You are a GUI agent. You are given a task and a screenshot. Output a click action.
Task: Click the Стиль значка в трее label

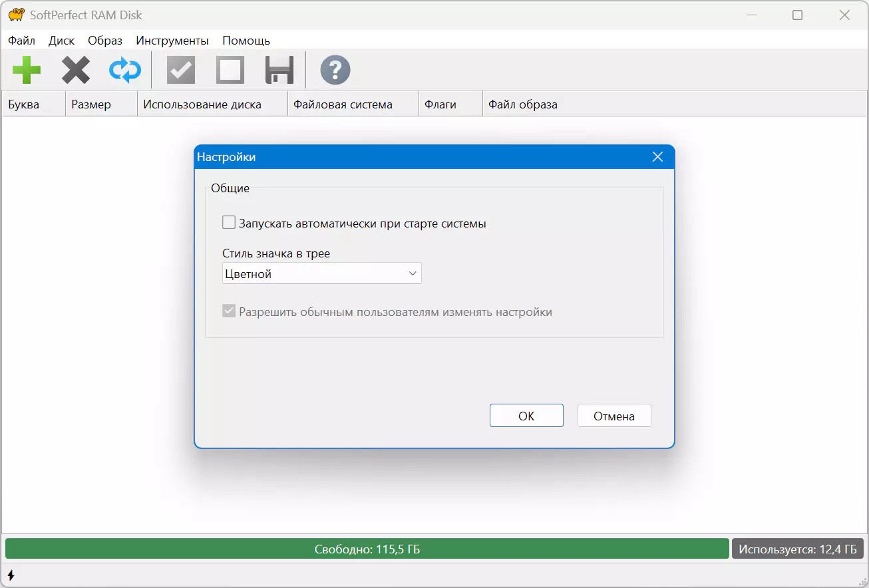[276, 253]
